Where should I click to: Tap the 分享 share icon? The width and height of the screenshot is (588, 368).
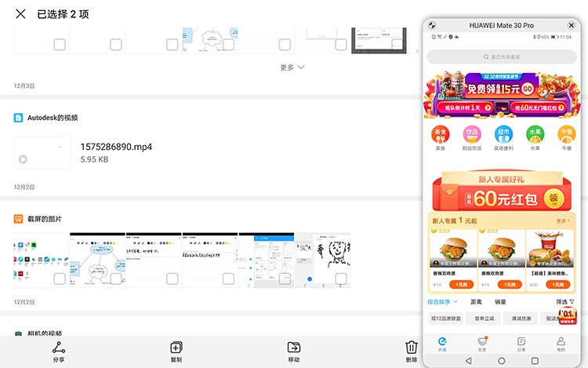(59, 348)
